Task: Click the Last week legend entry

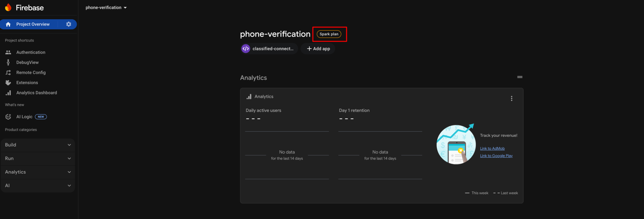Action: pyautogui.click(x=505, y=193)
